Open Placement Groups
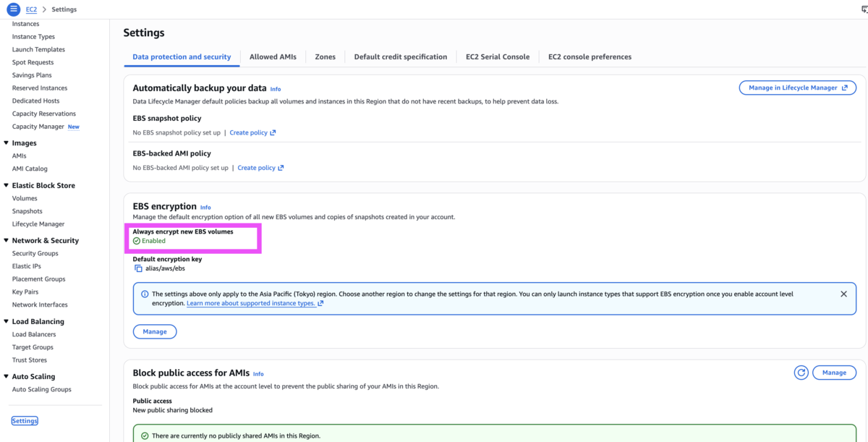 (38, 279)
